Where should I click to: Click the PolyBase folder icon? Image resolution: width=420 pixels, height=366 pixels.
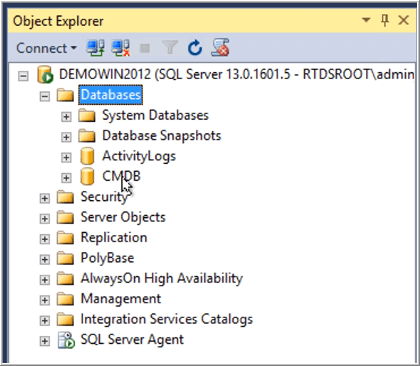click(65, 258)
